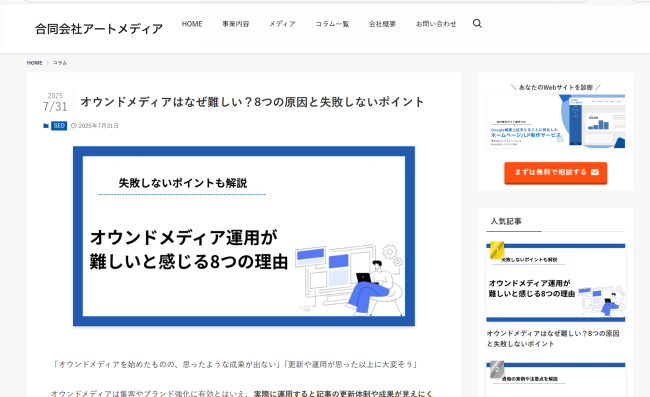The image size is (650, 397).
Task: Click the clock icon beside publish date
Action: click(74, 126)
